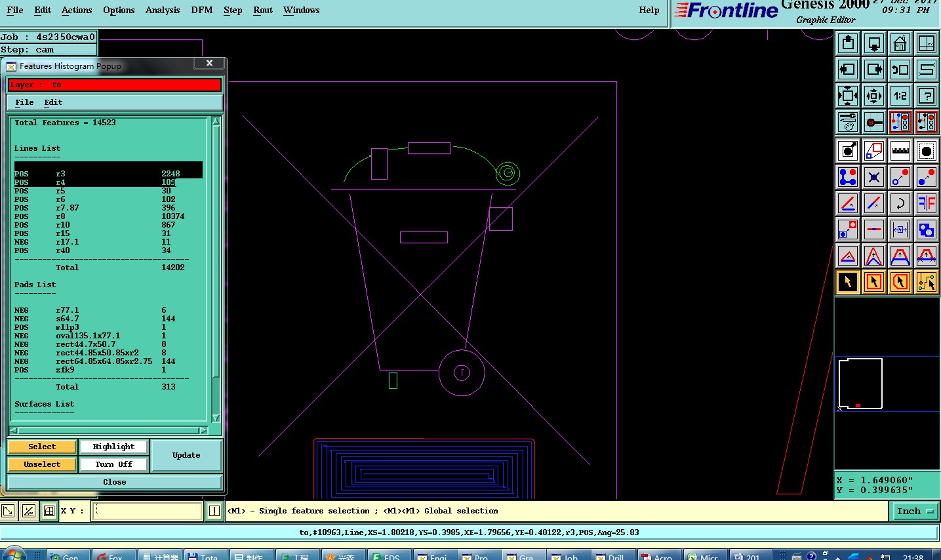Click the pan left icon
941x560 pixels.
pos(848,70)
